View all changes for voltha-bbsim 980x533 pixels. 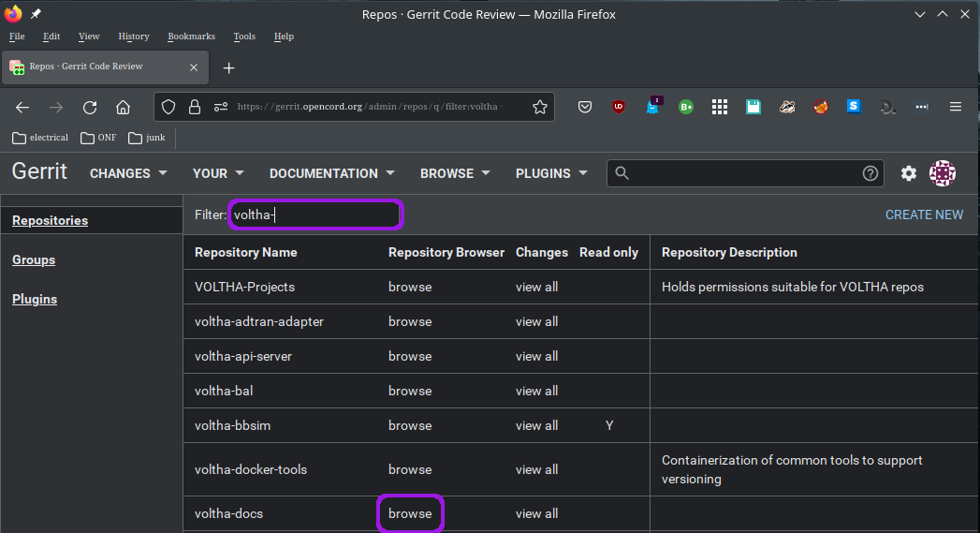pyautogui.click(x=536, y=425)
